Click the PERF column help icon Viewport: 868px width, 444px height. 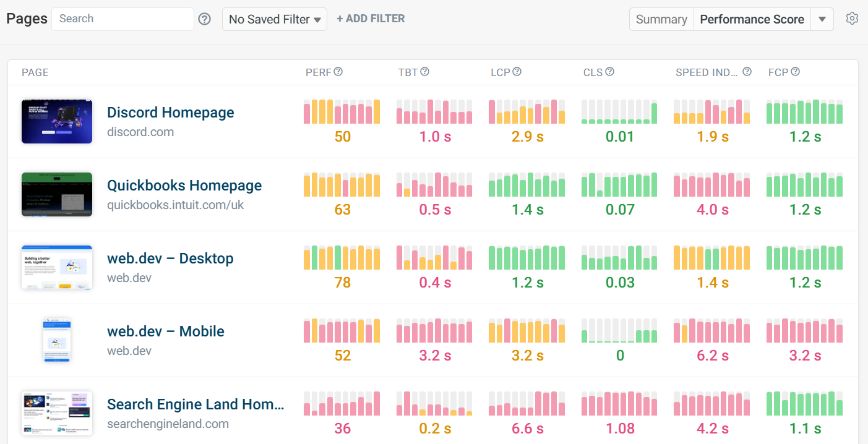[x=338, y=72]
